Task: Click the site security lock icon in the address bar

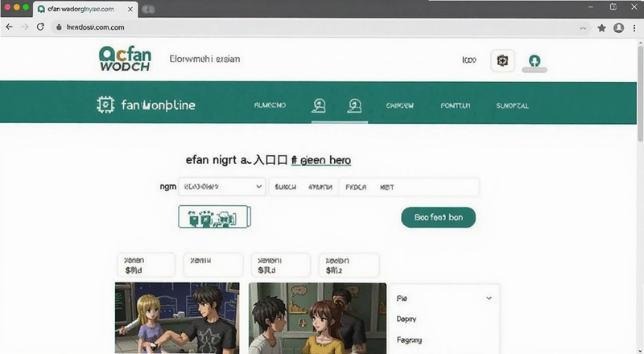Action: [59, 27]
